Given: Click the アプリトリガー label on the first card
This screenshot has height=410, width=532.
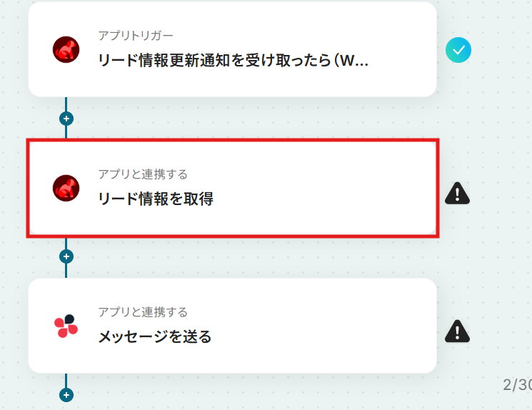Looking at the screenshot, I should pyautogui.click(x=136, y=35).
